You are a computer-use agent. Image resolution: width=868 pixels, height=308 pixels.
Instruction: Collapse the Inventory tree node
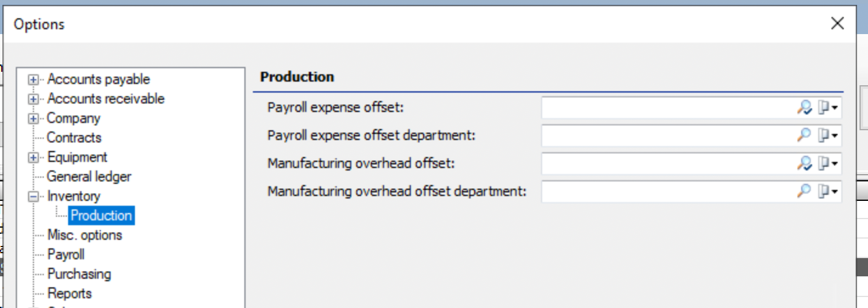(33, 197)
